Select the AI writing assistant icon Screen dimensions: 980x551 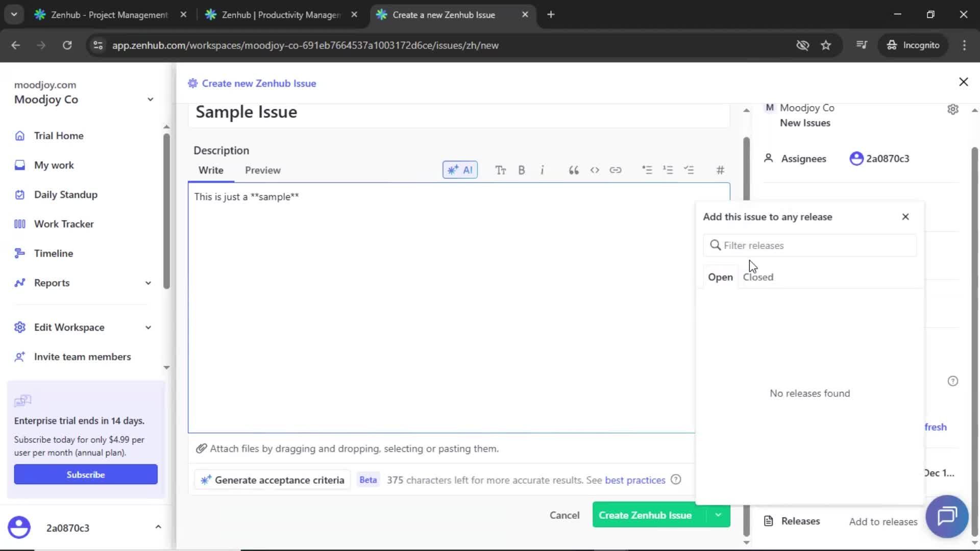pos(459,169)
